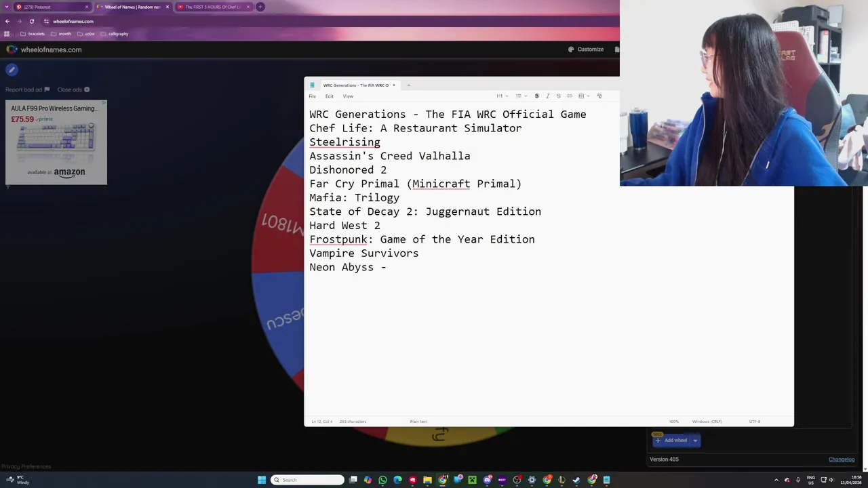Screen dimensions: 868x488
Task: Click Customize on Wheel of Names
Action: [586, 49]
